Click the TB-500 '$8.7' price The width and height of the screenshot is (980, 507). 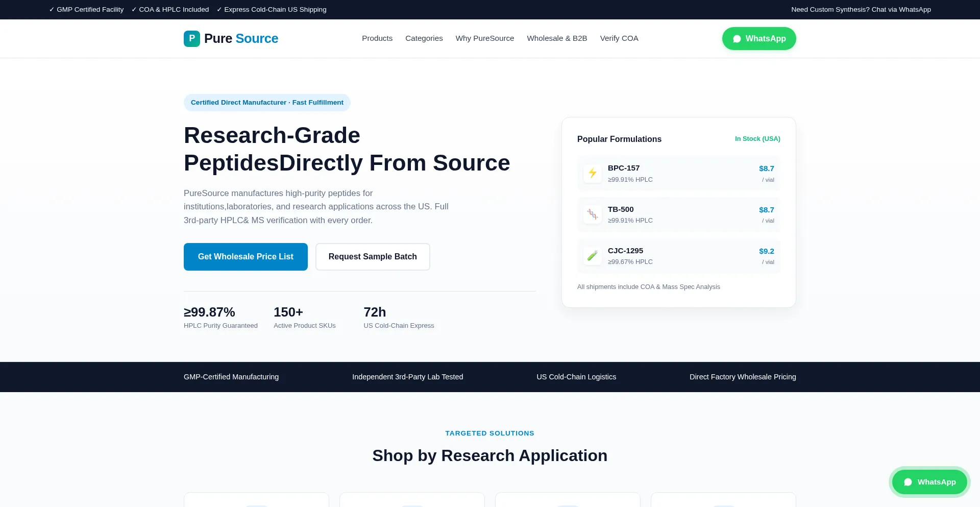tap(767, 210)
